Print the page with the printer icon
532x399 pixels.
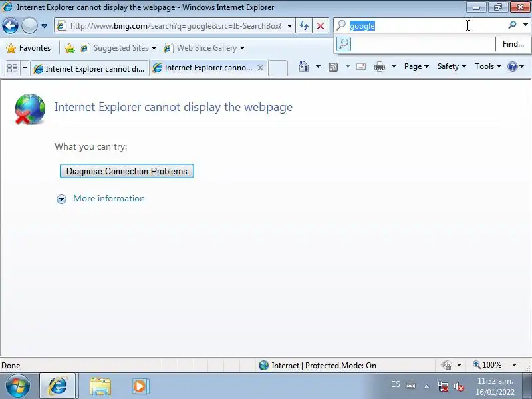click(379, 66)
